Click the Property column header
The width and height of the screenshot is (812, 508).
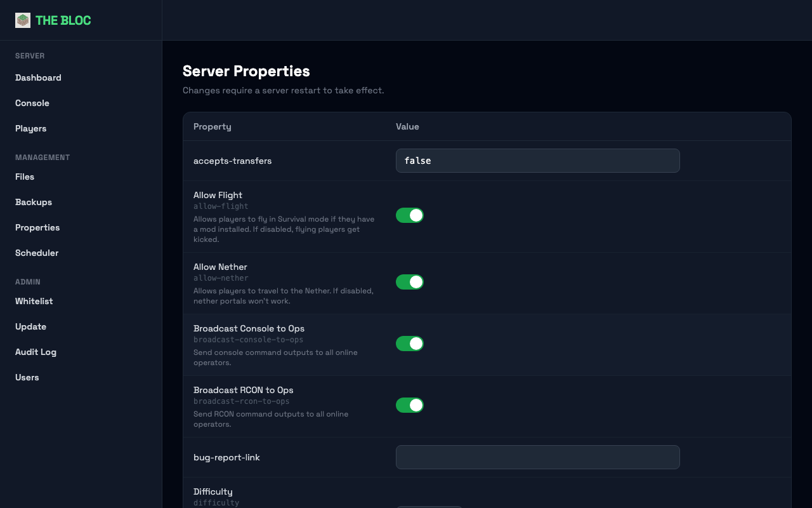212,126
